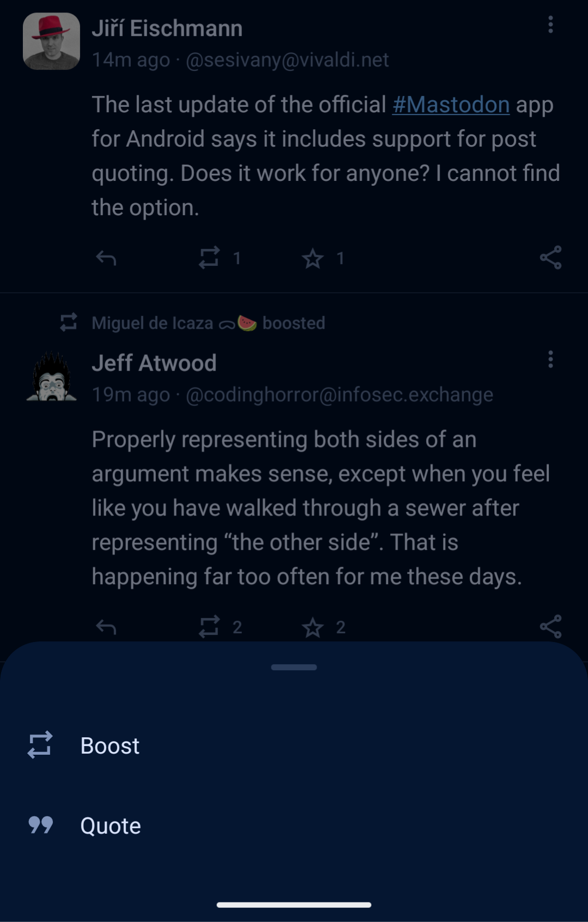Viewport: 588px width, 922px height.
Task: Choose Quote from the bottom sheet
Action: 110,826
